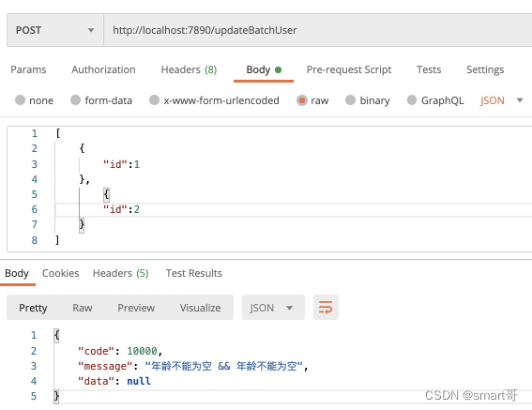Select the form-data body type
This screenshot has width=532, height=410.
coord(101,100)
